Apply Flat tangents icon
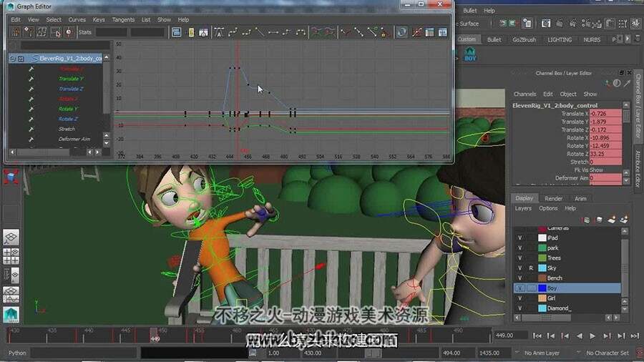The image size is (644, 362). [x=273, y=32]
